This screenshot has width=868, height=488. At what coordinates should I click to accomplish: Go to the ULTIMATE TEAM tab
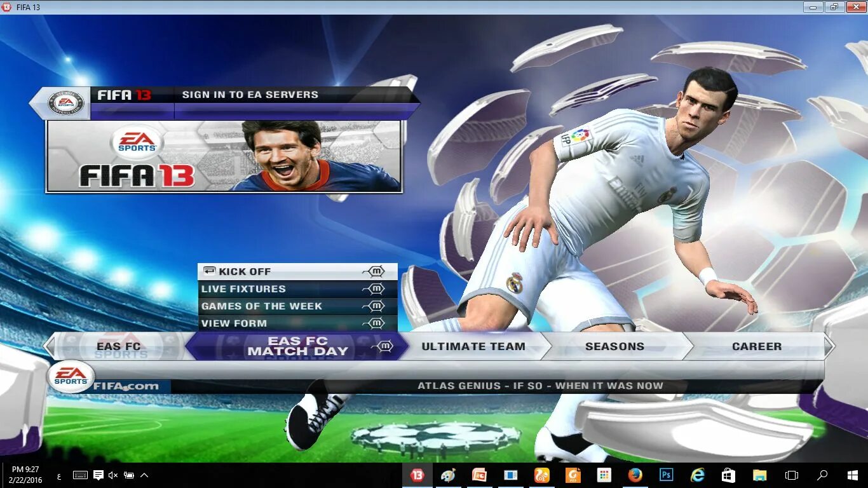click(x=473, y=346)
